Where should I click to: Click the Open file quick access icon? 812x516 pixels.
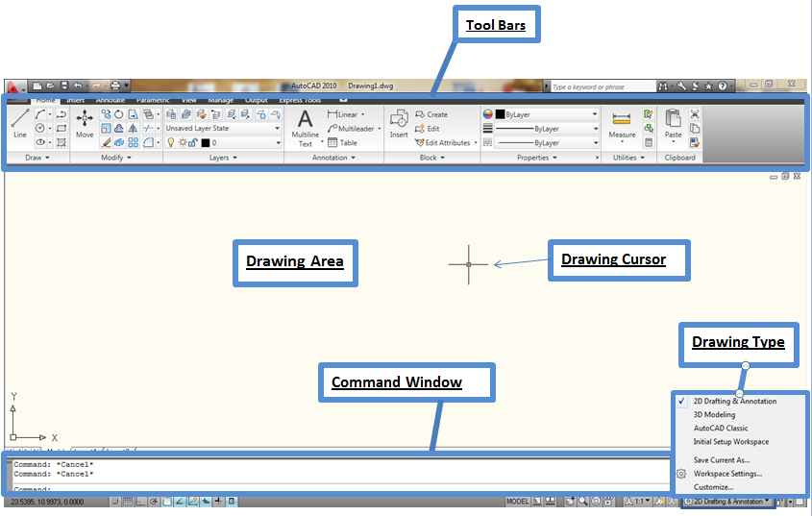[50, 86]
